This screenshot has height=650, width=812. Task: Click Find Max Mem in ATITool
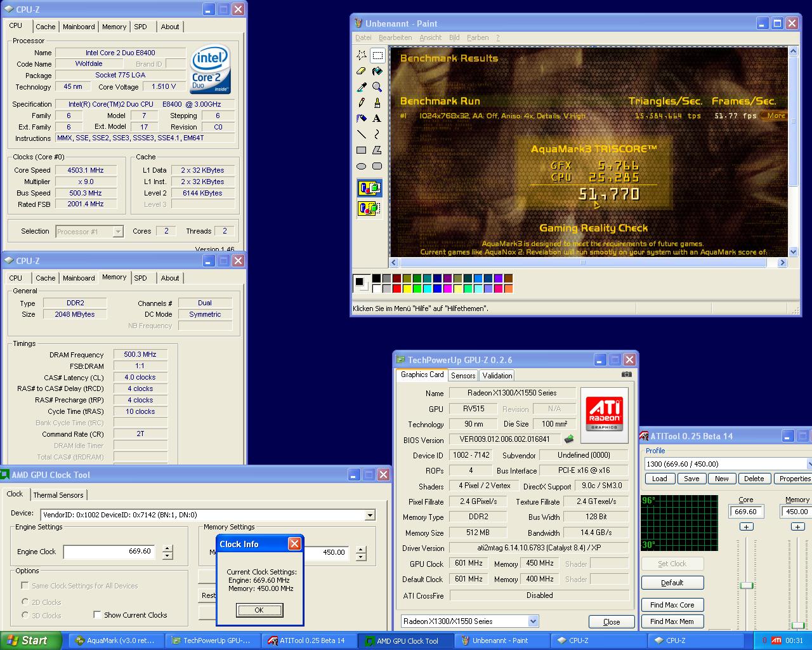click(672, 621)
